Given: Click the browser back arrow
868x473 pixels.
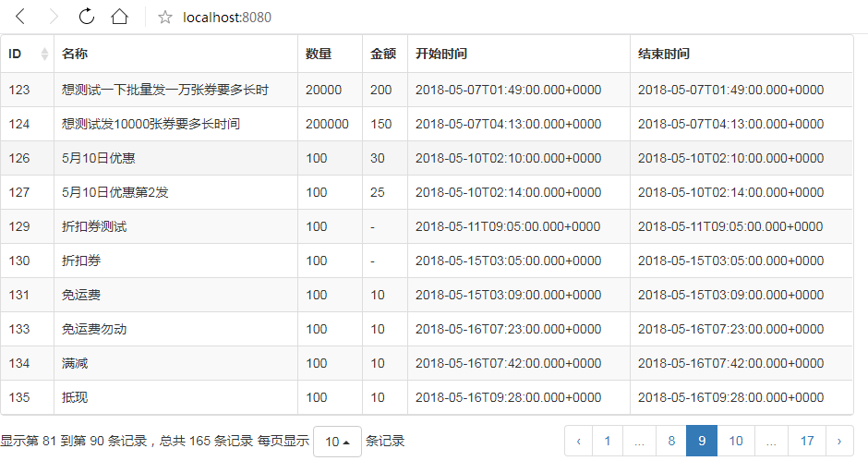Looking at the screenshot, I should (x=21, y=17).
